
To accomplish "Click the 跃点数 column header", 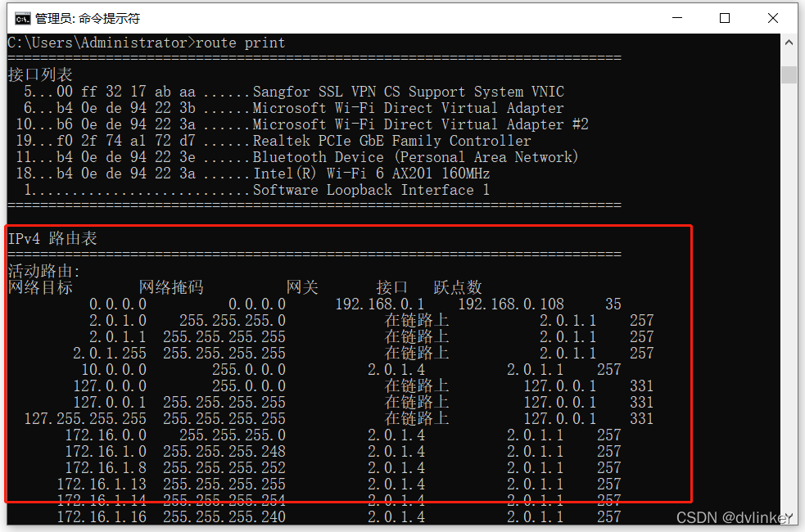I will coord(458,287).
